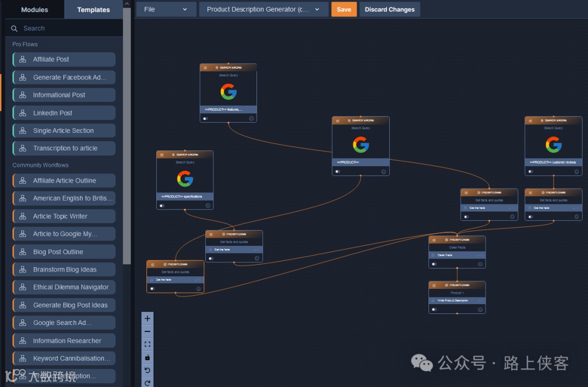Click the Google logo in the plain <<PRODUCT>> node
588x387 pixels.
pyautogui.click(x=361, y=144)
